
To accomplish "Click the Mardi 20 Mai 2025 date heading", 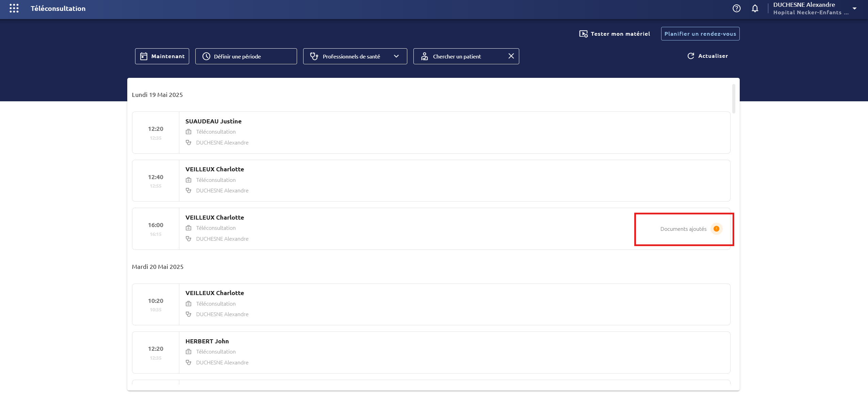I will (158, 267).
